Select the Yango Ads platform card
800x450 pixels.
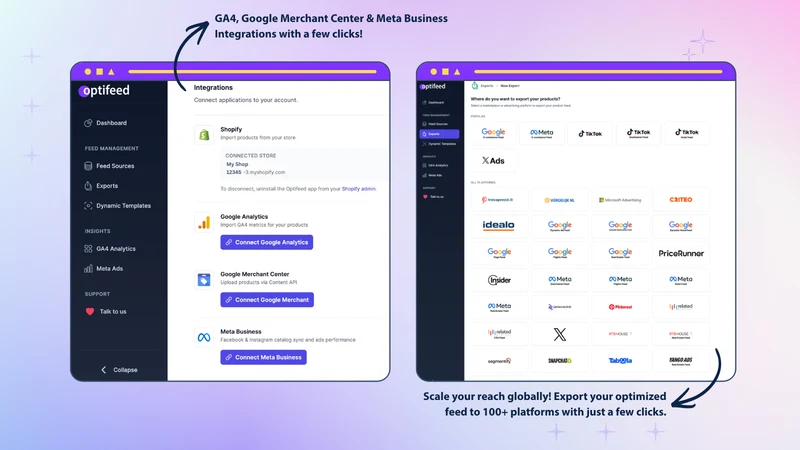(x=681, y=361)
